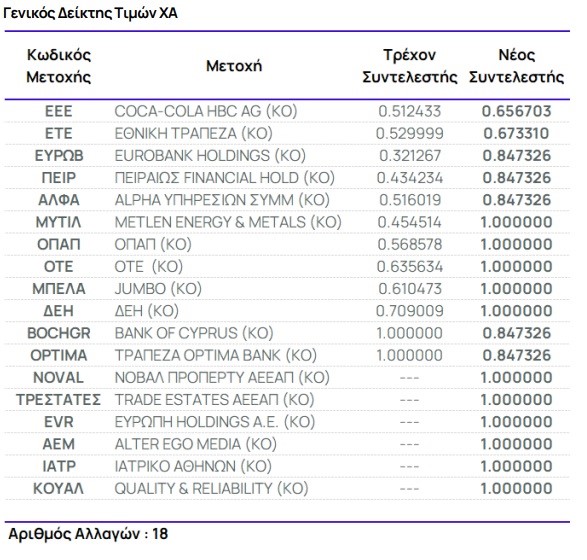The image size is (587, 560).
Task: Select the Τρέχον Συντελεστής column header
Action: tap(410, 66)
